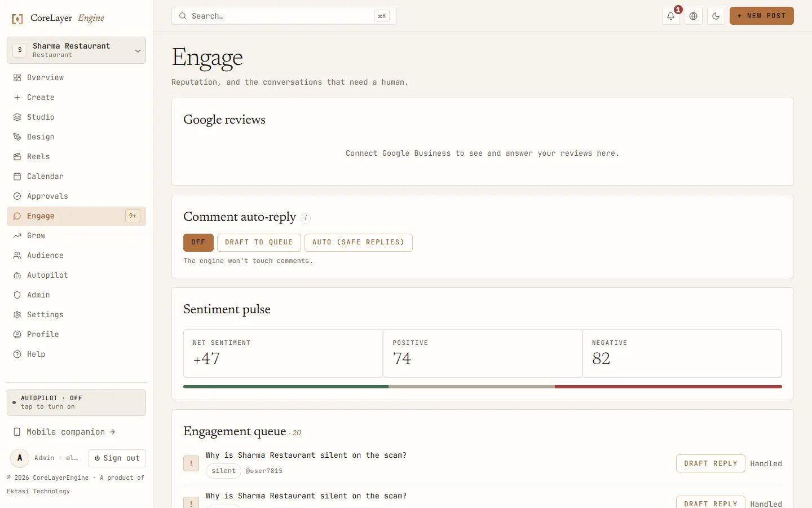This screenshot has height=508, width=812.
Task: Click the Negative 82 card
Action: 682,353
